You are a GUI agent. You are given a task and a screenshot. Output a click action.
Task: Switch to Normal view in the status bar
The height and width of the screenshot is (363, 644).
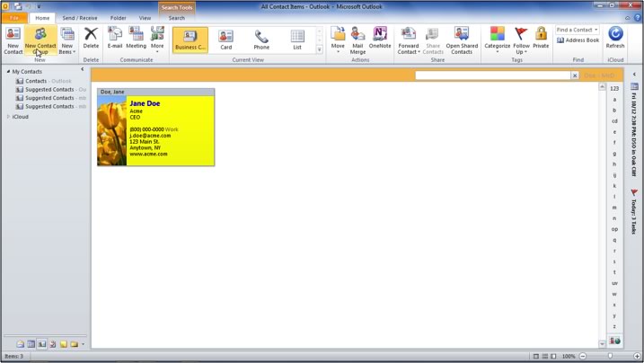[535, 356]
